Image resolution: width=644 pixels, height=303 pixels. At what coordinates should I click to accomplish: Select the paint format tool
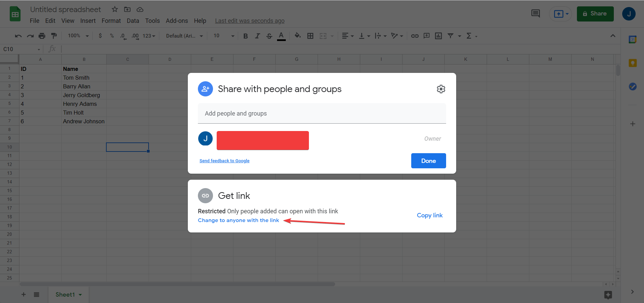click(54, 36)
